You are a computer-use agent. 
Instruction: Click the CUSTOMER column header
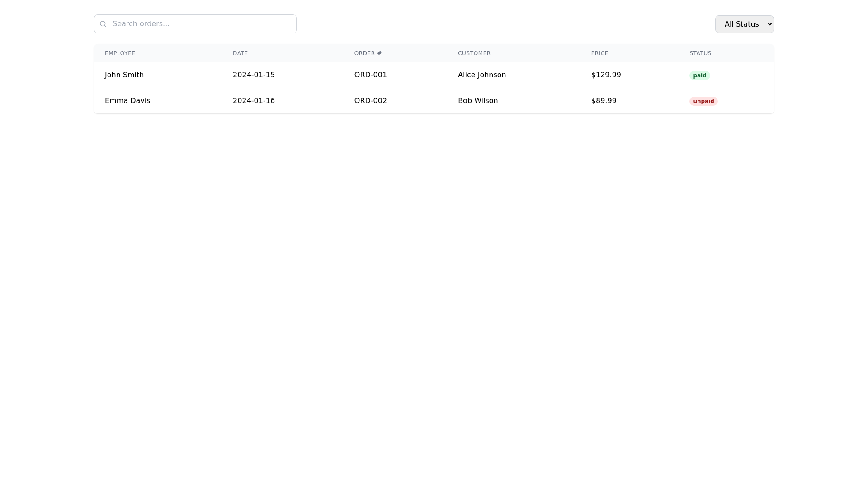(474, 53)
